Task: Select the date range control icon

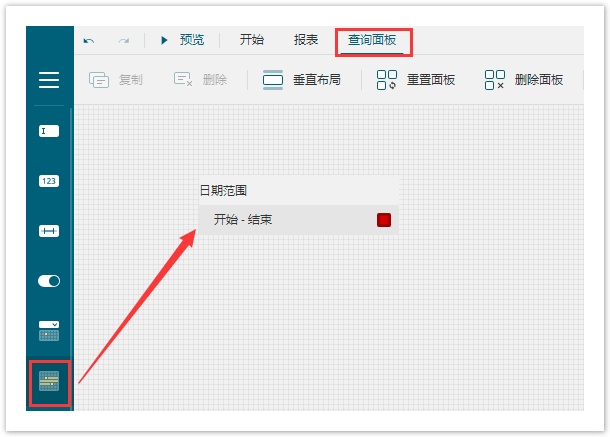Action: click(x=49, y=381)
